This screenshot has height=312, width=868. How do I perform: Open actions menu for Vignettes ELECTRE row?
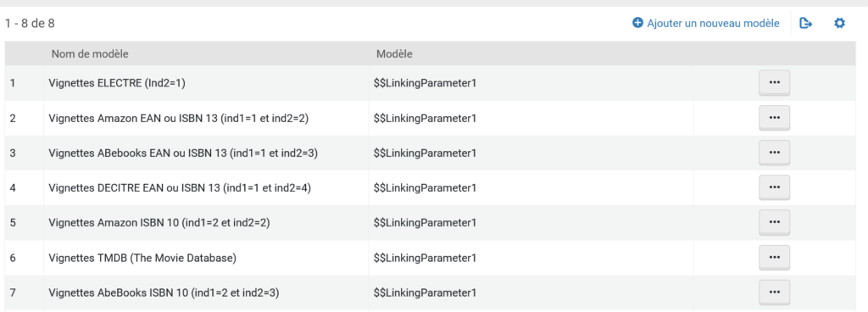tap(774, 83)
